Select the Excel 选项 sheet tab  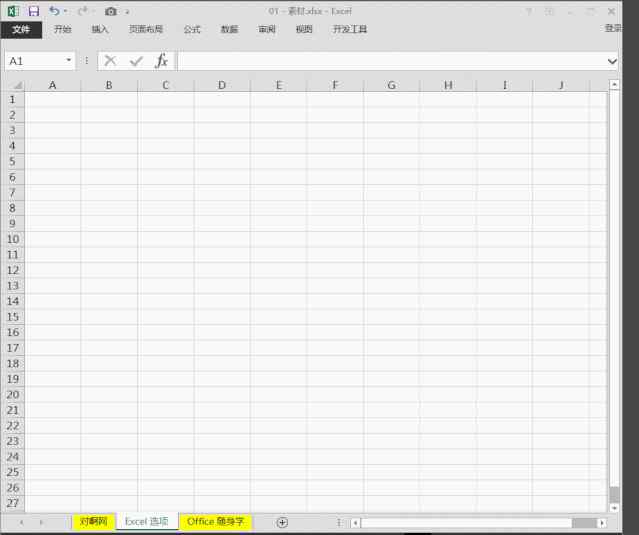(147, 522)
